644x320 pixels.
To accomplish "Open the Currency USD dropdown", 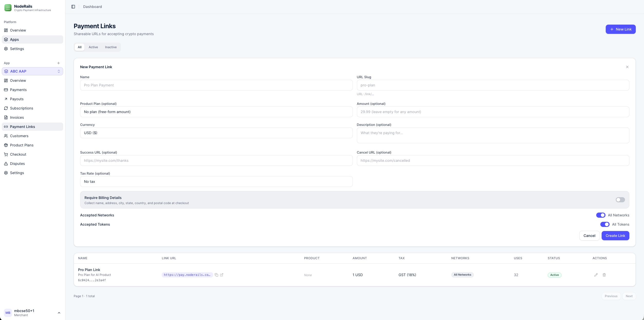I will pyautogui.click(x=216, y=133).
